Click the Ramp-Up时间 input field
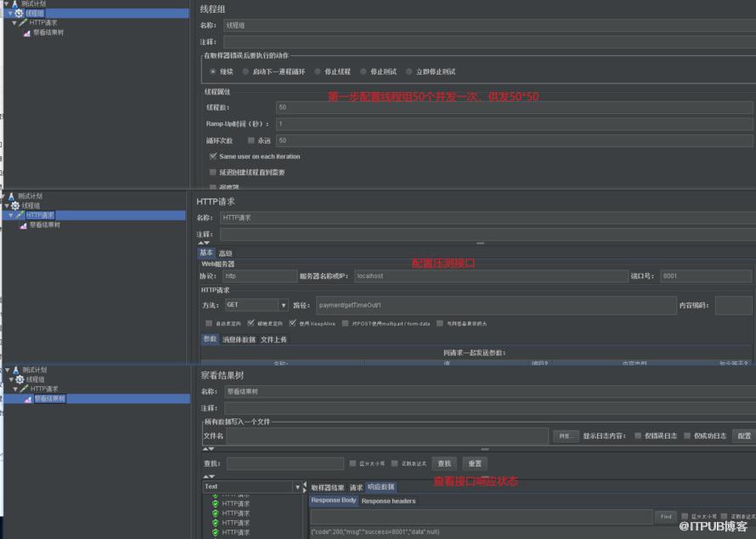Screen dimensions: 756x539 [x=515, y=124]
